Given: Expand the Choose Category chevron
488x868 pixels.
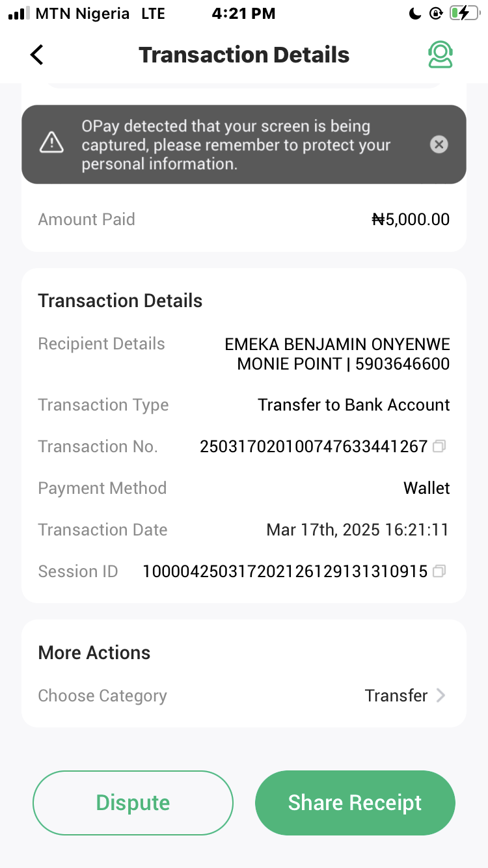Looking at the screenshot, I should (x=441, y=696).
